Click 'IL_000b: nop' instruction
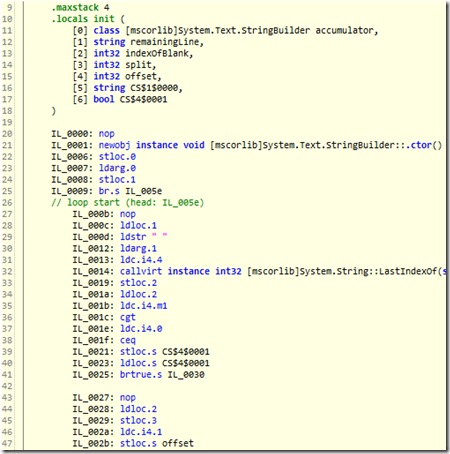This screenshot has width=450, height=454. coord(104,214)
